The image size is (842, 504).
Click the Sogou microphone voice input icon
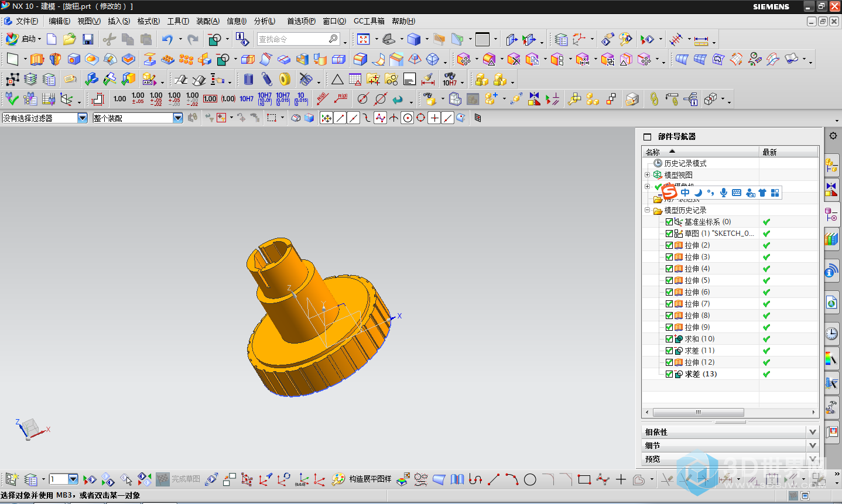point(724,193)
